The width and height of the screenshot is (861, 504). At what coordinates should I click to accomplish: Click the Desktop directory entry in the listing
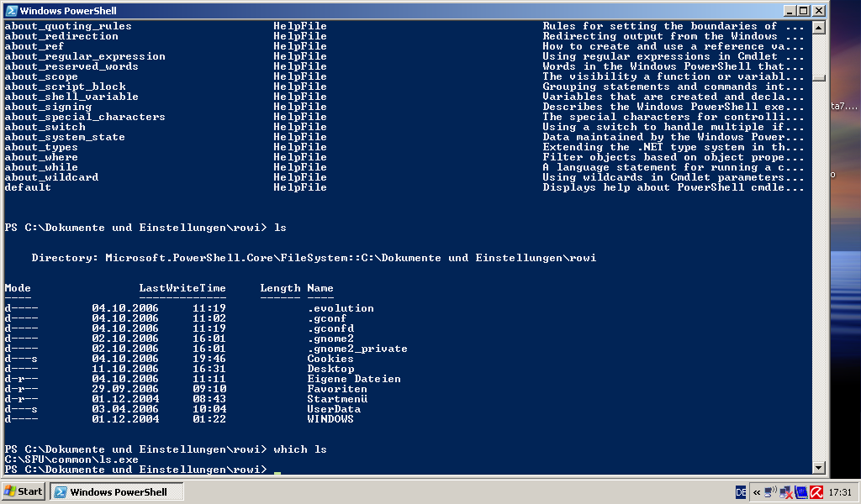coord(330,369)
